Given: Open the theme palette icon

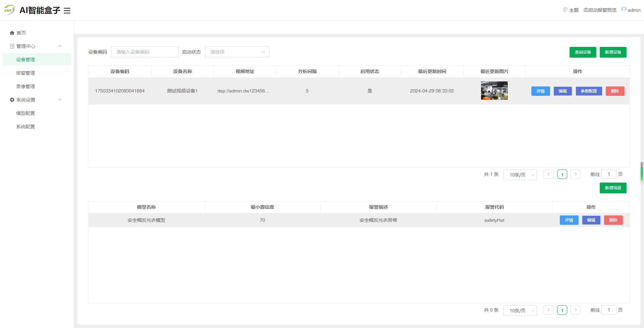Looking at the screenshot, I should pos(565,10).
